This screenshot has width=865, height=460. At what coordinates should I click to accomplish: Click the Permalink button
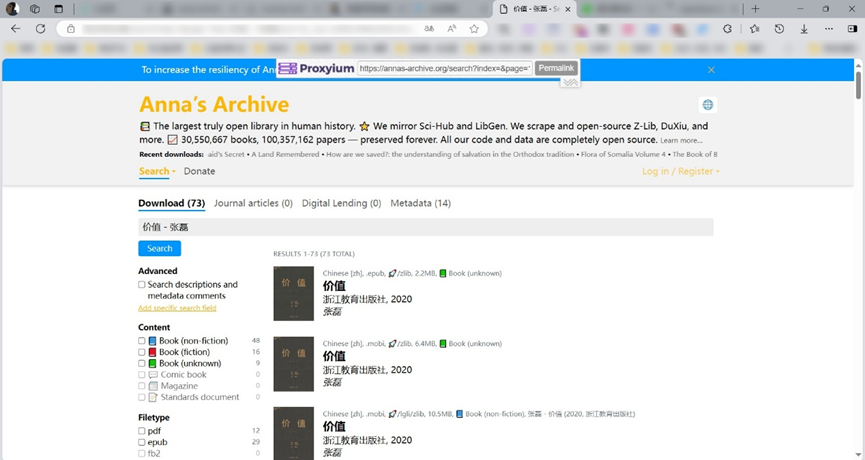[556, 68]
